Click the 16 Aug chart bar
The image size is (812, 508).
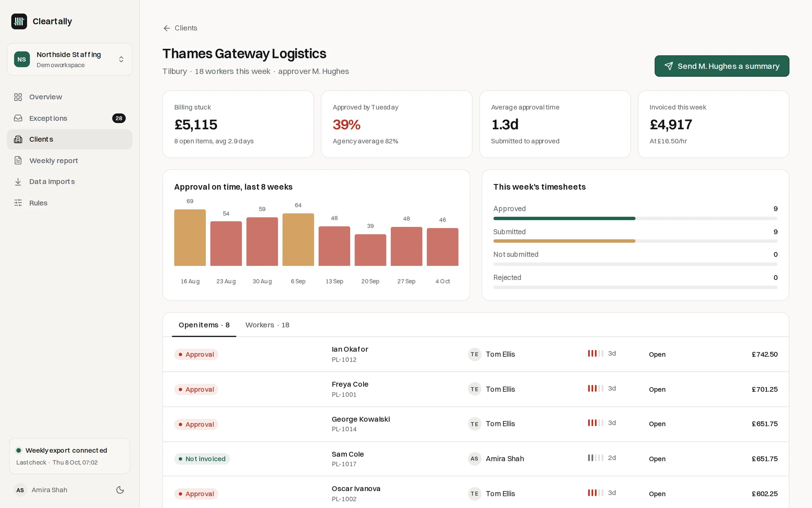pos(190,238)
